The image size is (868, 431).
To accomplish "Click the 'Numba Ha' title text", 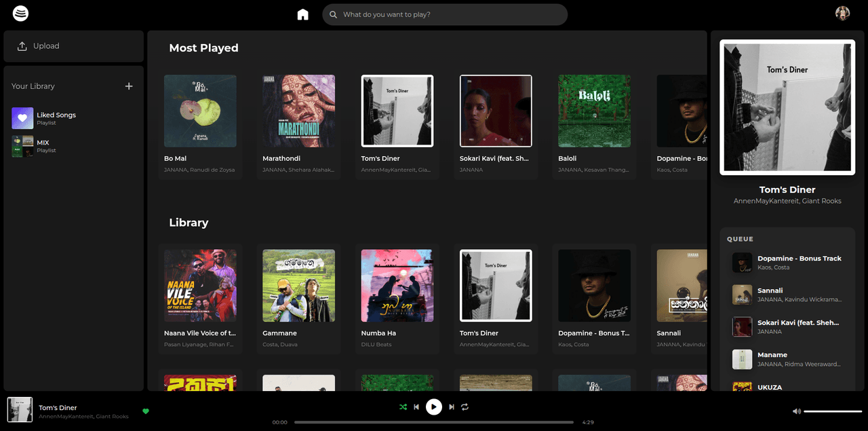I will pyautogui.click(x=378, y=333).
